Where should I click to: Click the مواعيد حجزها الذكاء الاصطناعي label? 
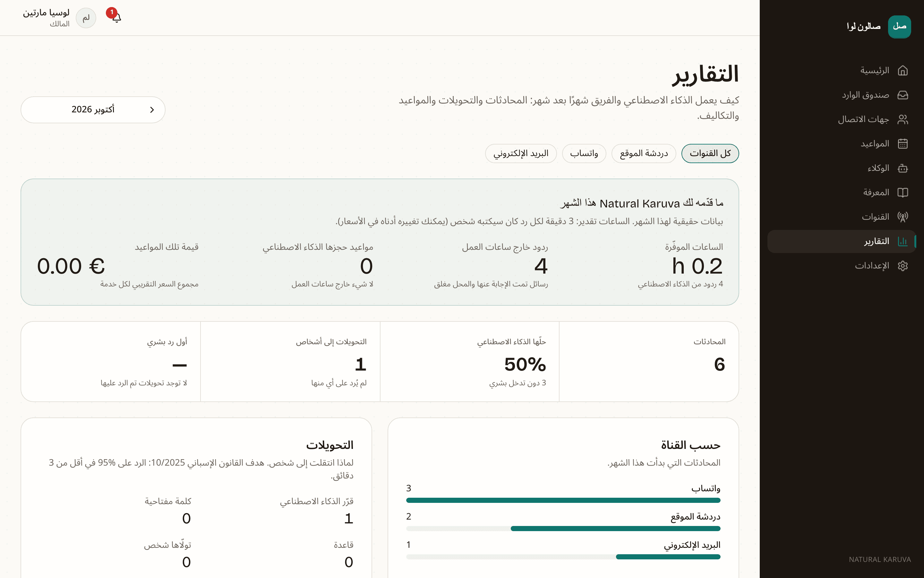point(318,247)
